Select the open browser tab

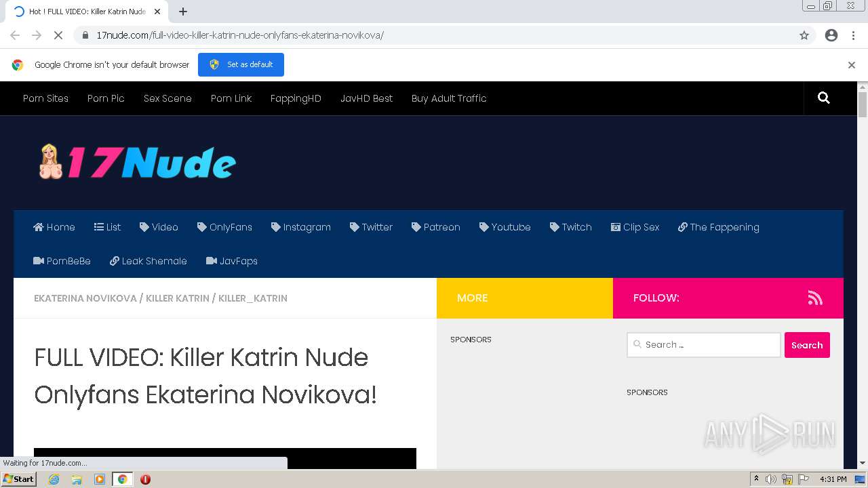coord(88,12)
